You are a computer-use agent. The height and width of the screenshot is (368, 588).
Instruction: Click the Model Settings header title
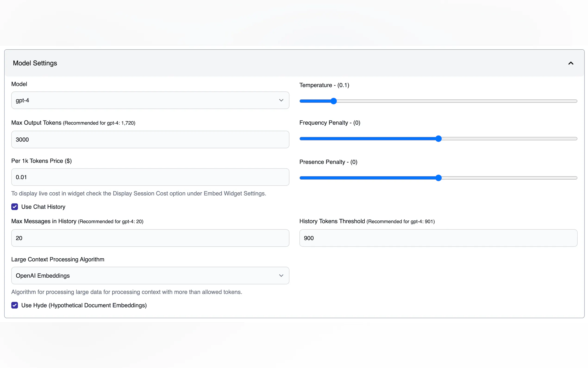(x=35, y=63)
